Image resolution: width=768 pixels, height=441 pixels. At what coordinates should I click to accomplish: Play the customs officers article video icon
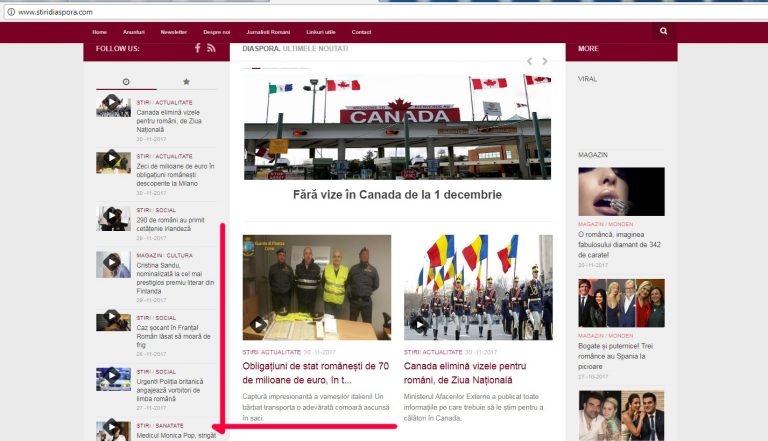coord(259,324)
